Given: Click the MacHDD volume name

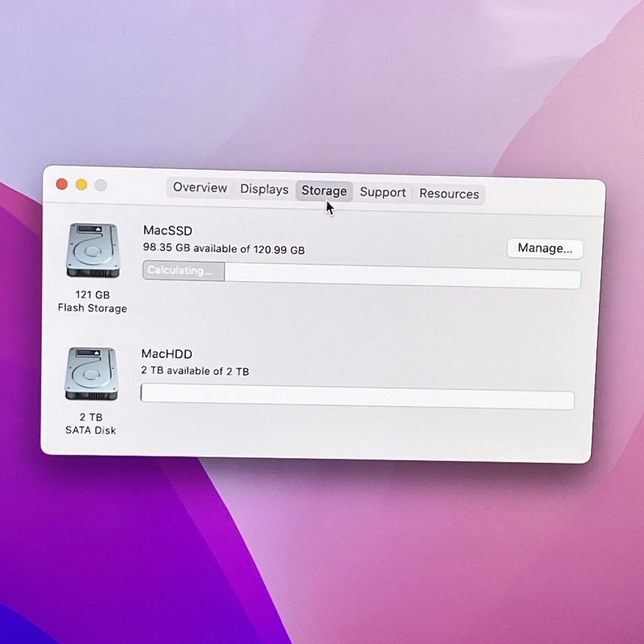Looking at the screenshot, I should pos(167,354).
